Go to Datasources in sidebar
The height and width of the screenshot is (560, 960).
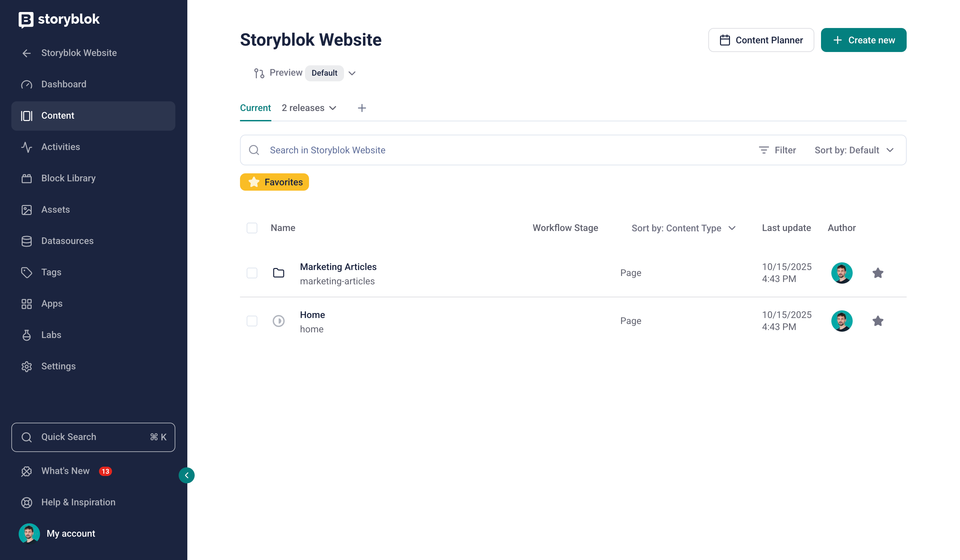pos(67,241)
